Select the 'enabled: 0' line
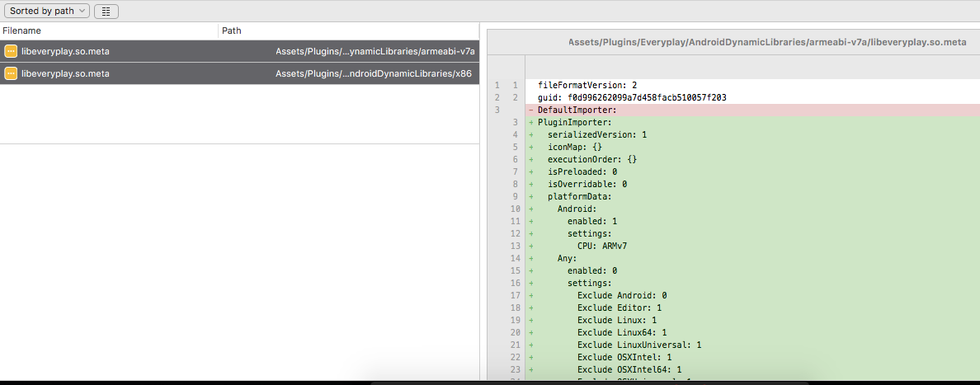The height and width of the screenshot is (385, 980). point(752,270)
